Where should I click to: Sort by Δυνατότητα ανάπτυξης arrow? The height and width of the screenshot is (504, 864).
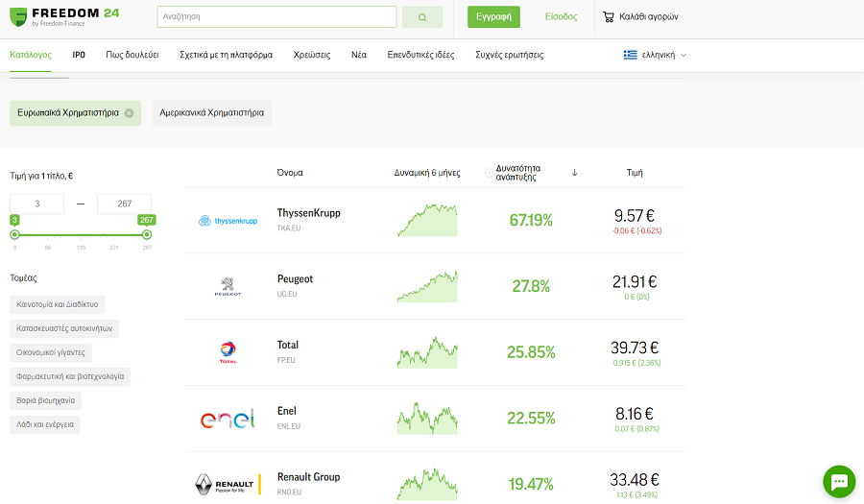tap(574, 173)
